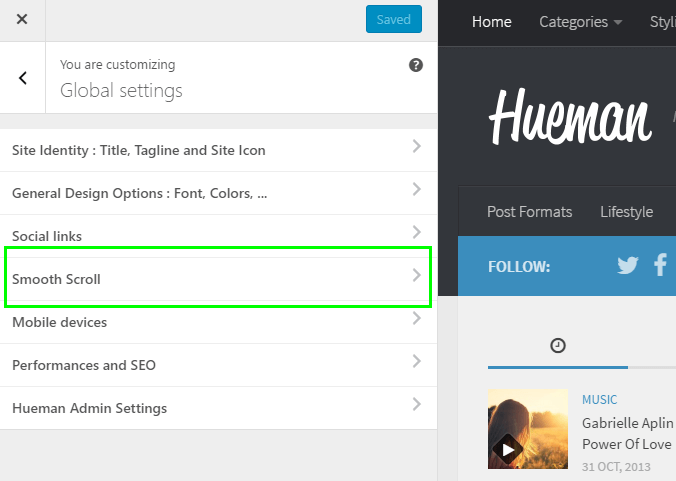Click the Saved button
The width and height of the screenshot is (676, 481).
tap(394, 19)
